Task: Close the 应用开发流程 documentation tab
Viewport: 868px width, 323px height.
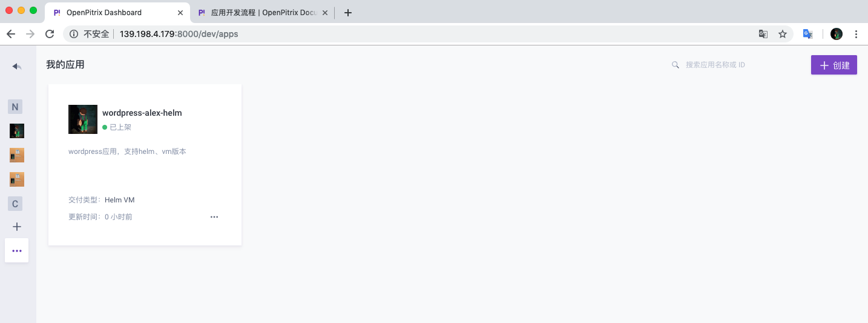Action: coord(326,13)
